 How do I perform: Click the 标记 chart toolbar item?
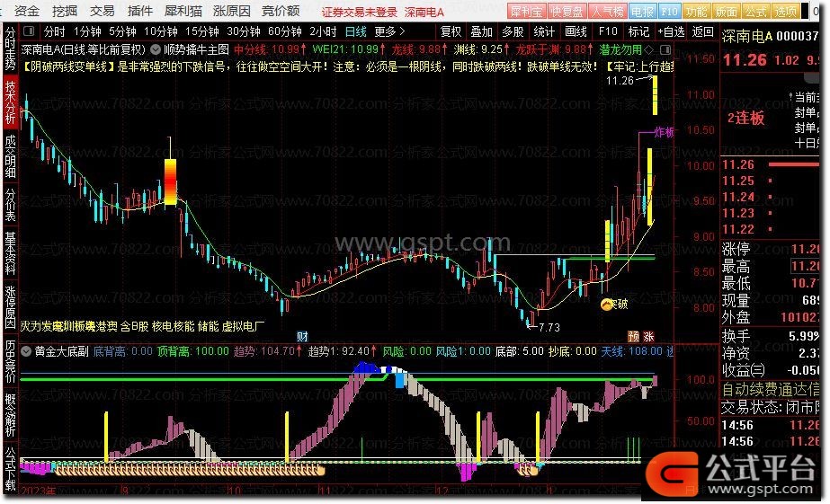(x=638, y=31)
